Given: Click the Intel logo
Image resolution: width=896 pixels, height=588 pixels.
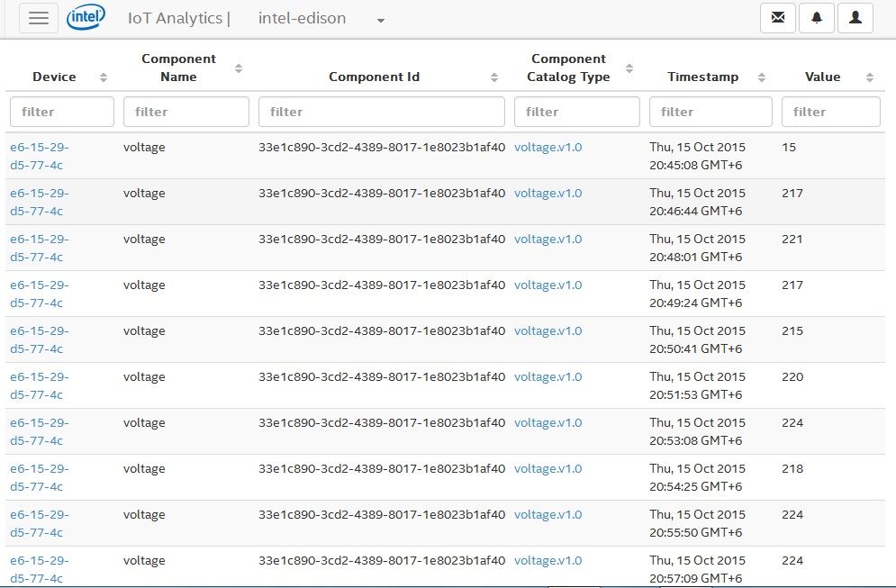Looking at the screenshot, I should click(x=86, y=17).
